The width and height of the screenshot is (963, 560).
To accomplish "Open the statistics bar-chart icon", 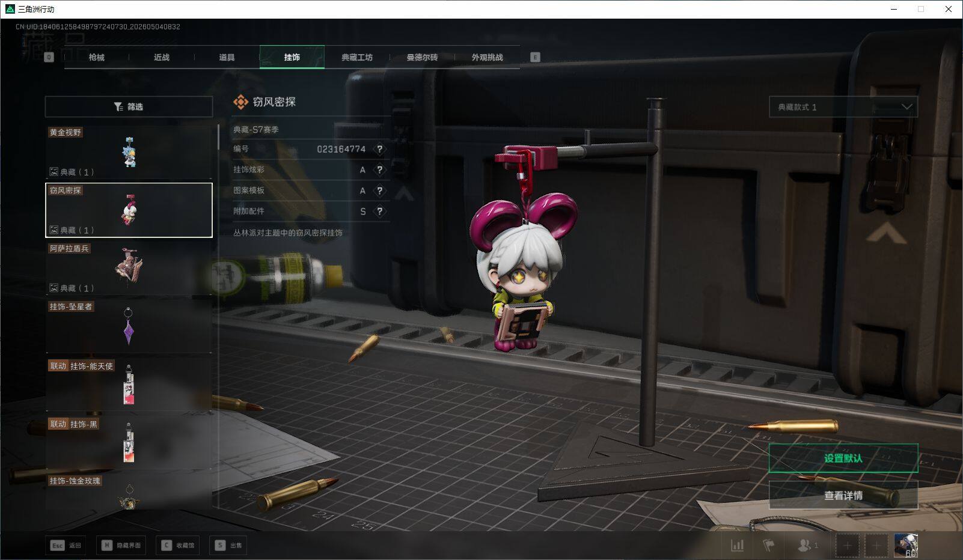I will (x=737, y=546).
